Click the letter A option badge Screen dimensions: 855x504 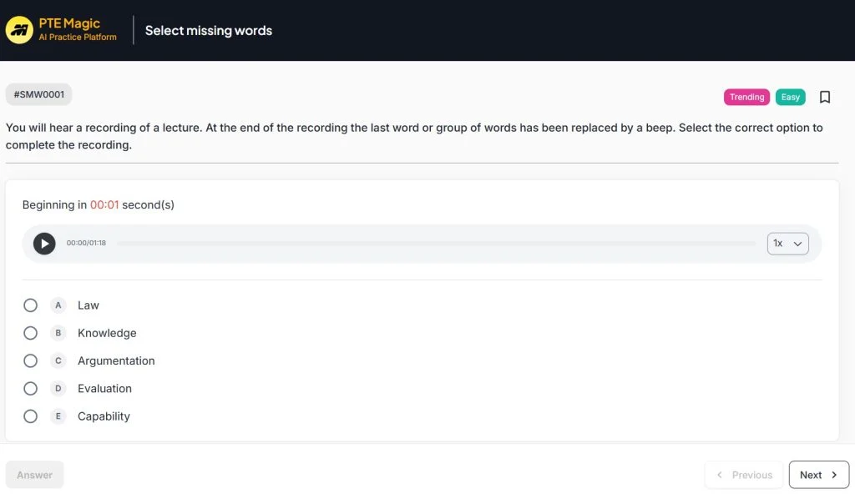click(x=58, y=305)
